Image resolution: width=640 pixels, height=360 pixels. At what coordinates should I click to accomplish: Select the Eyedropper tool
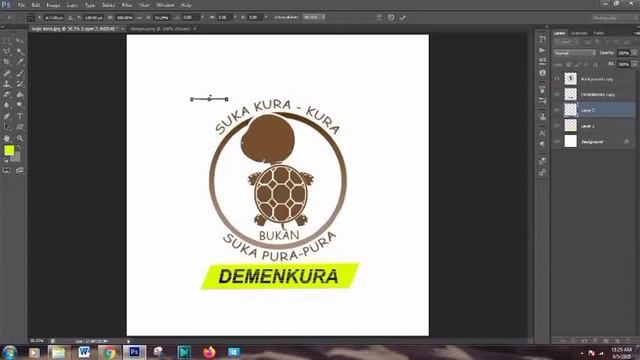tap(20, 62)
